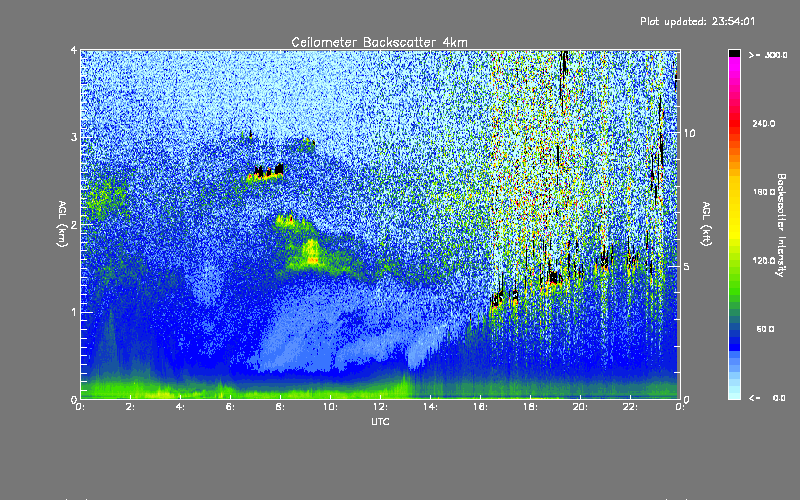This screenshot has height=500, width=800.
Task: Click the '>= 300.0' colorbar value
Action: 768,55
